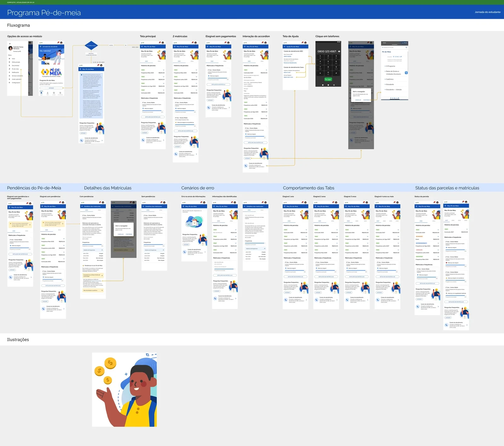Click the ELEGIBILIDADE diamond decision node

[x=91, y=46]
